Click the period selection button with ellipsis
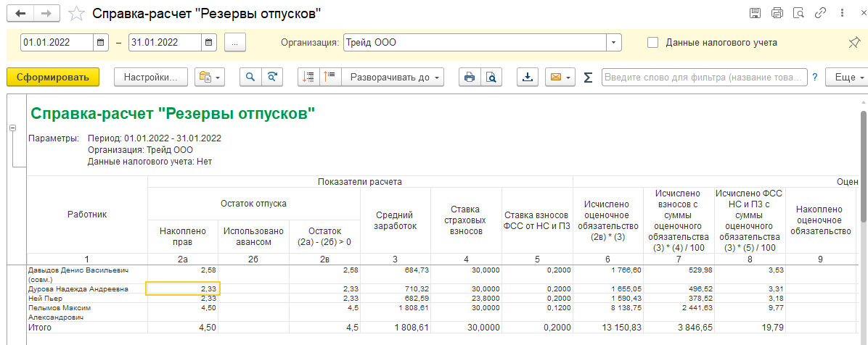 tap(235, 43)
